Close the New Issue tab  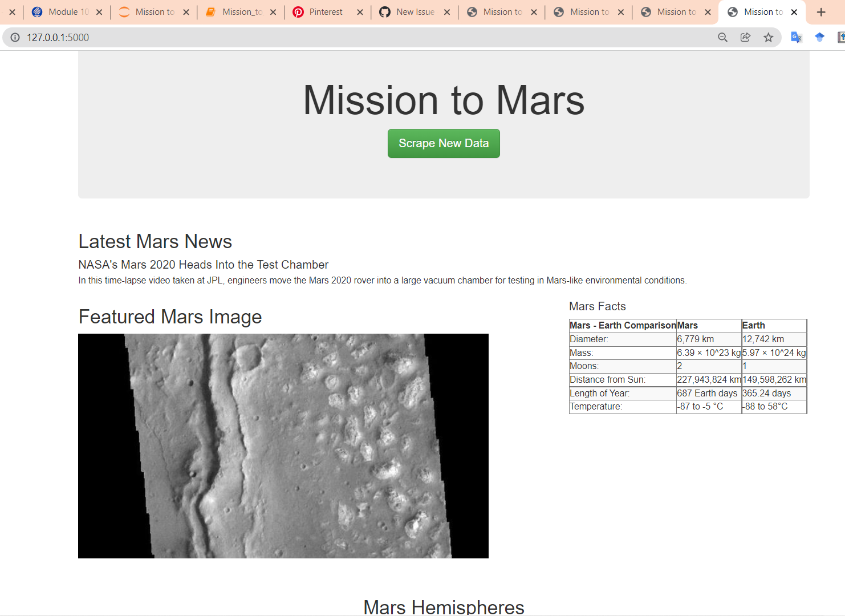click(x=447, y=12)
